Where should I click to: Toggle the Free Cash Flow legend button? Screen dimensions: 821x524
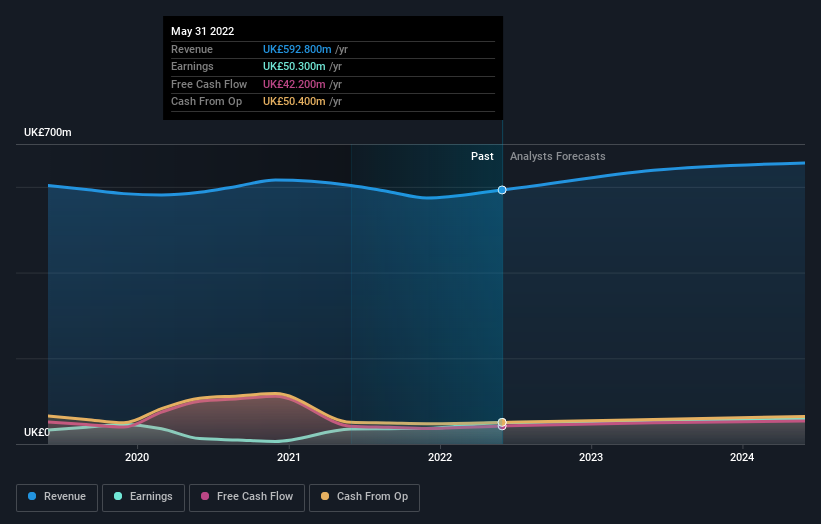click(x=247, y=497)
